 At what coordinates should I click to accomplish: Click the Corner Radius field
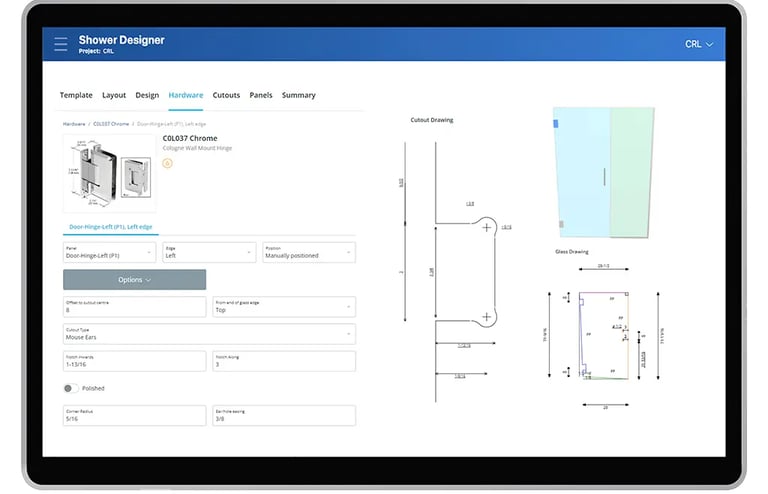[x=135, y=416]
